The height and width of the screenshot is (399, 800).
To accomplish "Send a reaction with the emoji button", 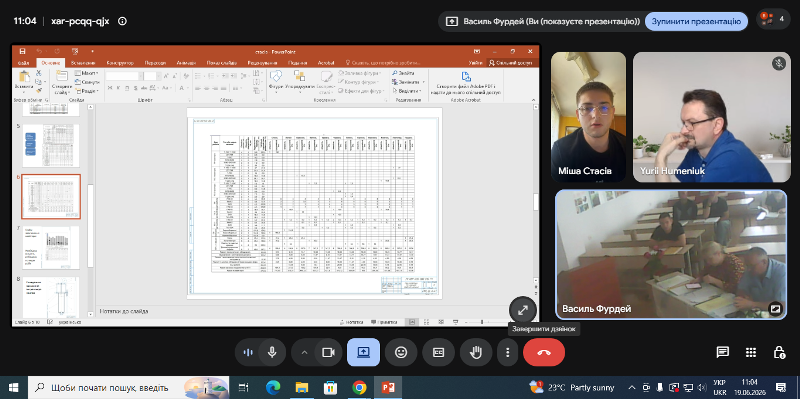I will tap(401, 352).
